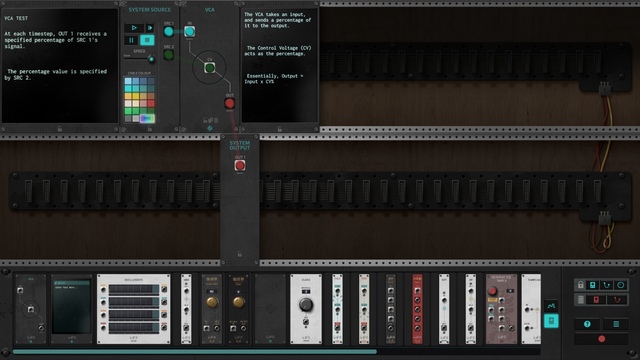Image resolution: width=640 pixels, height=360 pixels.
Task: Click the speed slider knob
Action: pyautogui.click(x=151, y=60)
